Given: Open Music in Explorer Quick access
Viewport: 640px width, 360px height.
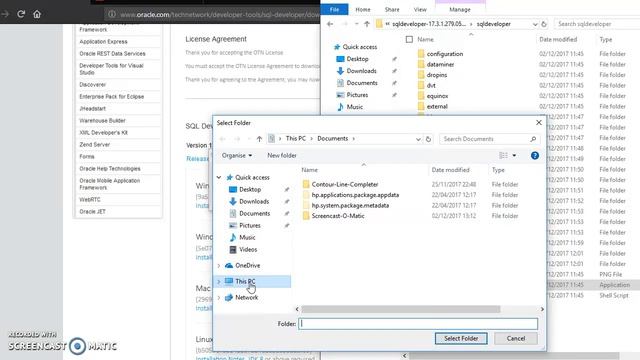Looking at the screenshot, I should [354, 107].
